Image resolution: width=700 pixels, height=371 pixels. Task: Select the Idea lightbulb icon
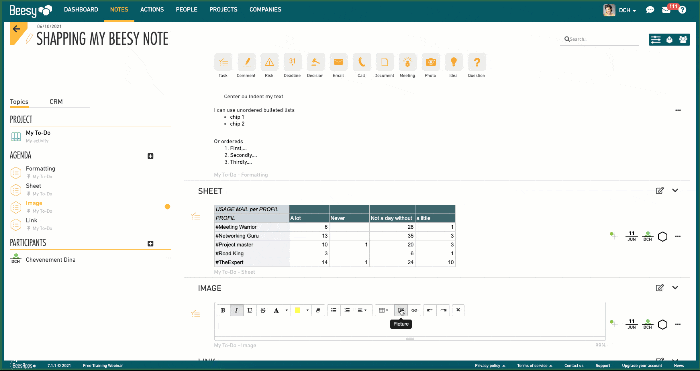tap(454, 62)
